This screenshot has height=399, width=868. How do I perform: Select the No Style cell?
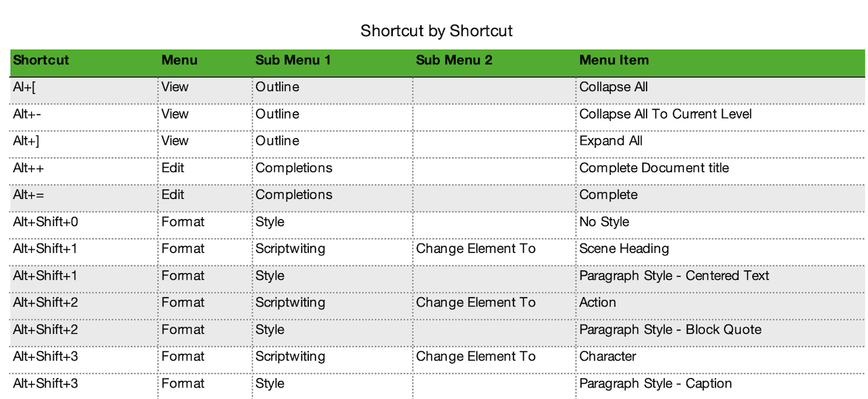[x=720, y=222]
